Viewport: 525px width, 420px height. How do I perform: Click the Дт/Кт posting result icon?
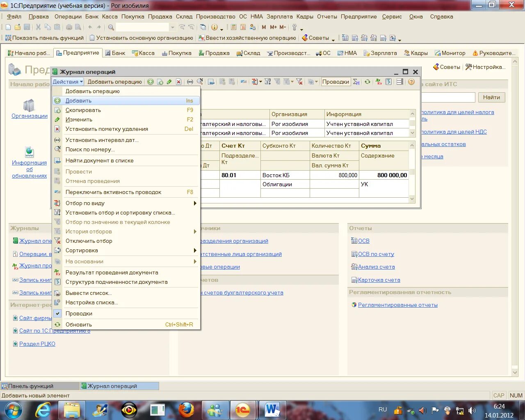coord(379,82)
